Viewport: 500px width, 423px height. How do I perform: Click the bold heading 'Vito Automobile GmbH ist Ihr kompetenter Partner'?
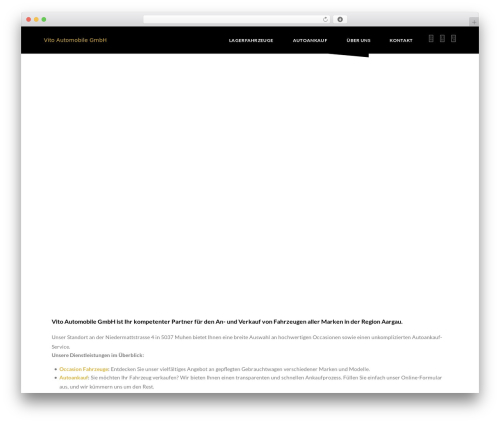[x=227, y=322]
